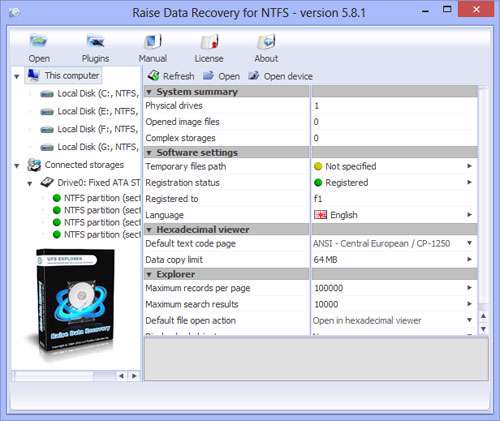Click the left panel horizontal scrollbar track
Screen dimensions: 500x421
click(x=66, y=376)
